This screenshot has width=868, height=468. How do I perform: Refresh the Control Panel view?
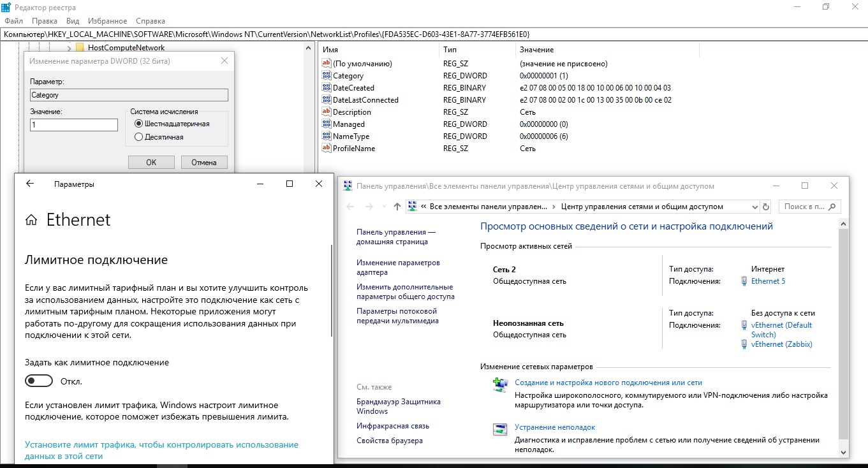pyautogui.click(x=766, y=207)
